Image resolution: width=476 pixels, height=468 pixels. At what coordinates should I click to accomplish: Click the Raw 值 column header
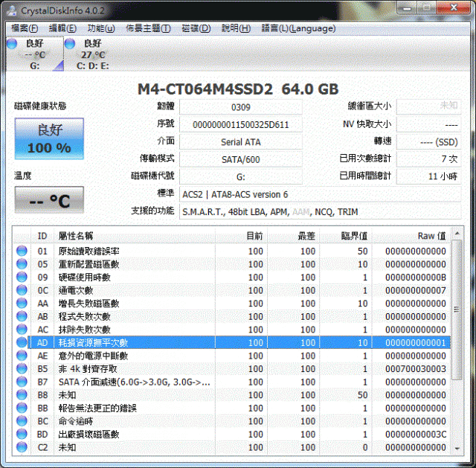[411, 236]
